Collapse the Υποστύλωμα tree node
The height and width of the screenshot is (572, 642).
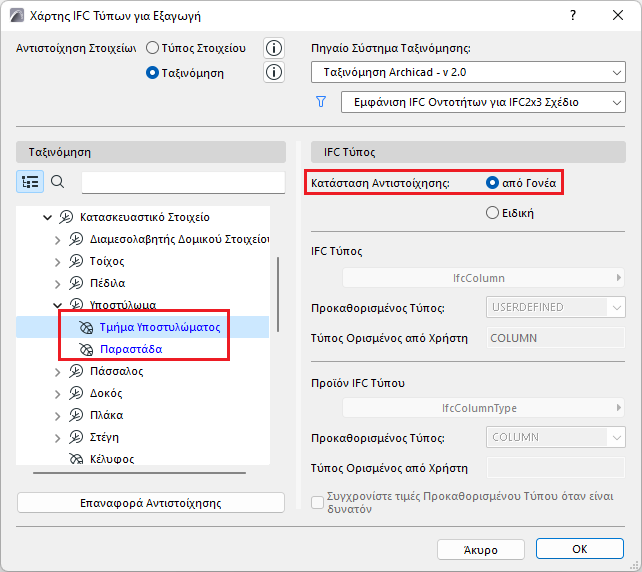(57, 305)
